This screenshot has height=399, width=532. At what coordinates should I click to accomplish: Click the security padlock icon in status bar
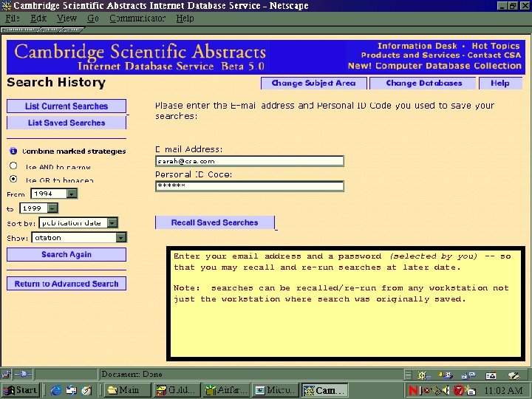(6, 374)
